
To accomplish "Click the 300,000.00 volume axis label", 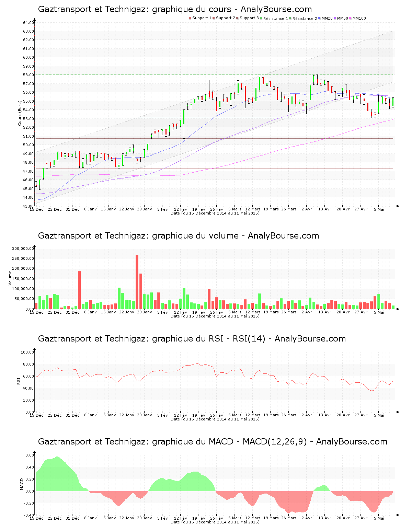I will (23, 248).
